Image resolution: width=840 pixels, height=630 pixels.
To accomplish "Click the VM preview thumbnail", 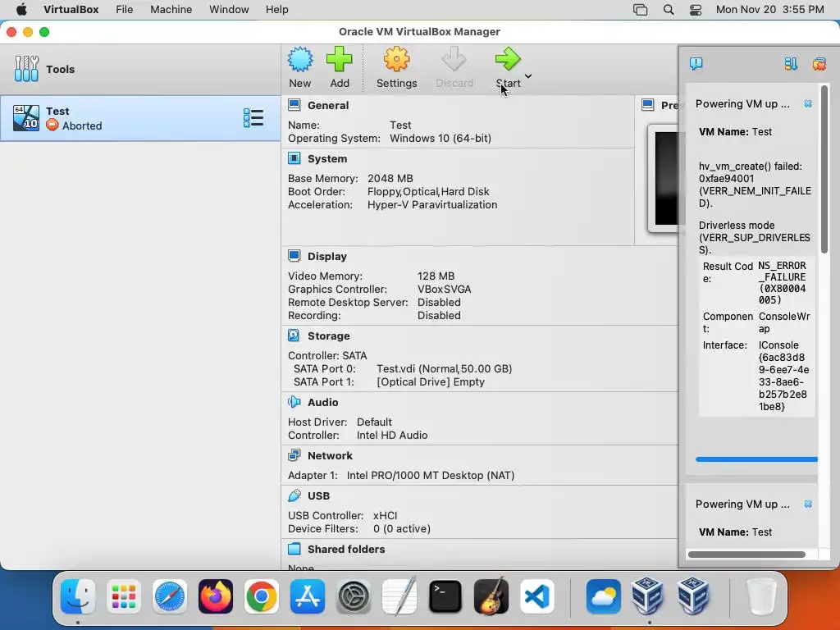I will pyautogui.click(x=664, y=178).
